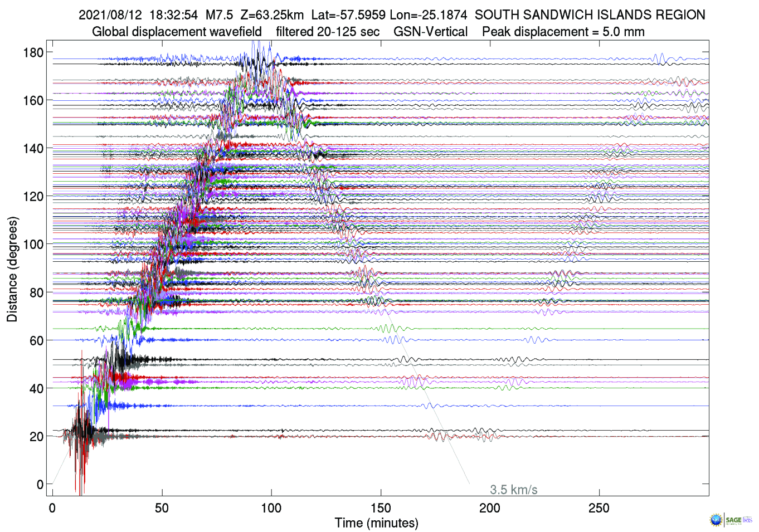759x532 pixels.
Task: Click the purple IRIS logo
Action: 748,520
